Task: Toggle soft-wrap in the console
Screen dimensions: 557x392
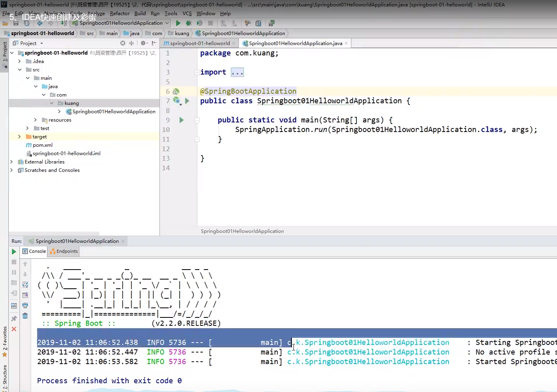Action: point(25,285)
